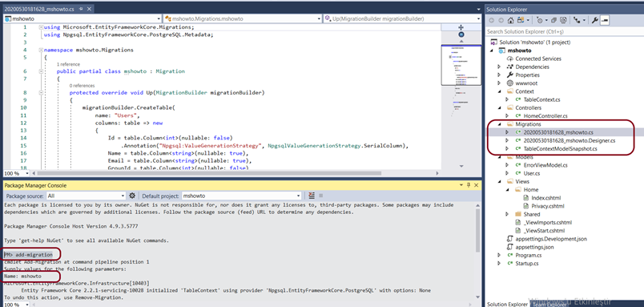
Task: Collapse the Context folder
Action: [500, 91]
